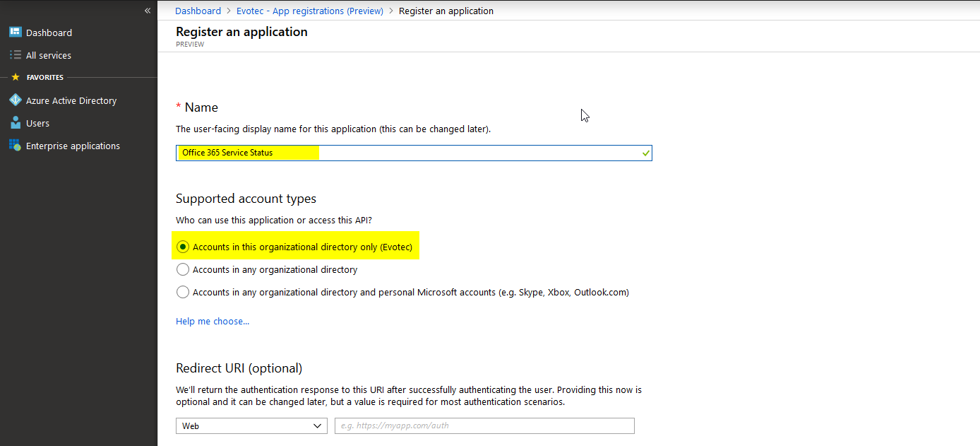
Task: Click the All services list icon
Action: [x=15, y=55]
